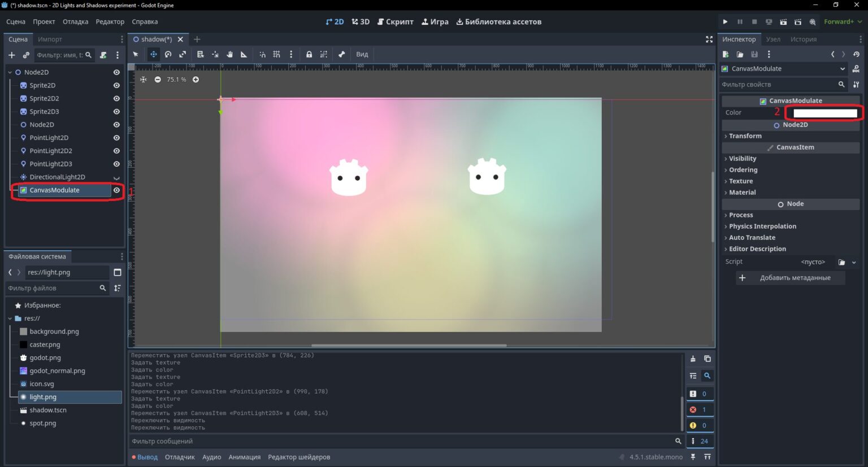Screen dimensions: 868x467
Task: Hide the Sprite2D node
Action: coord(116,85)
